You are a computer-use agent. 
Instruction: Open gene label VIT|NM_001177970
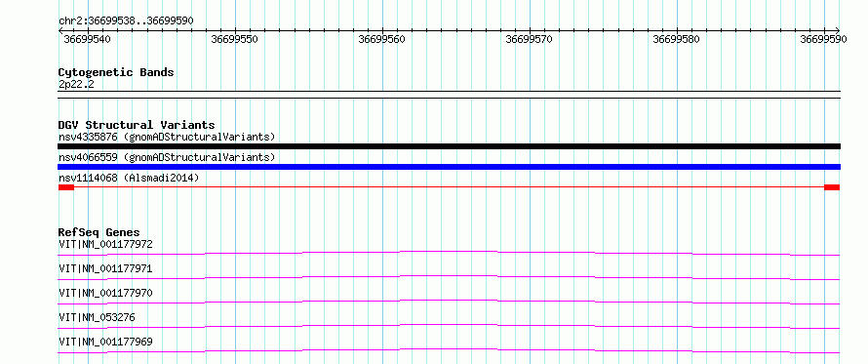pyautogui.click(x=105, y=293)
